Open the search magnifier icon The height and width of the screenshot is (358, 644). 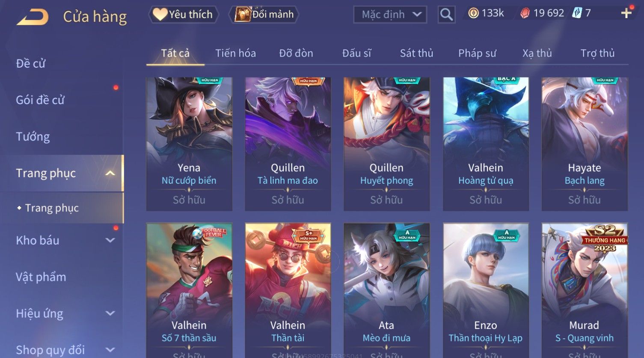[446, 15]
